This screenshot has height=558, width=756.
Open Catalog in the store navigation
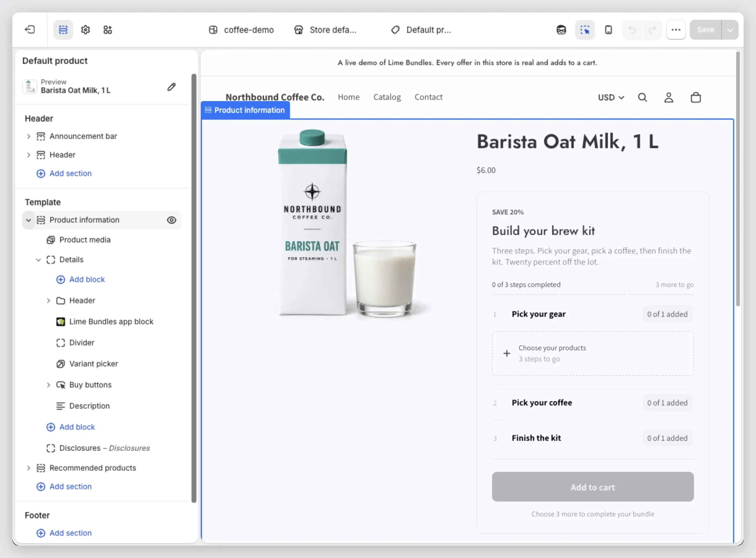click(x=387, y=97)
